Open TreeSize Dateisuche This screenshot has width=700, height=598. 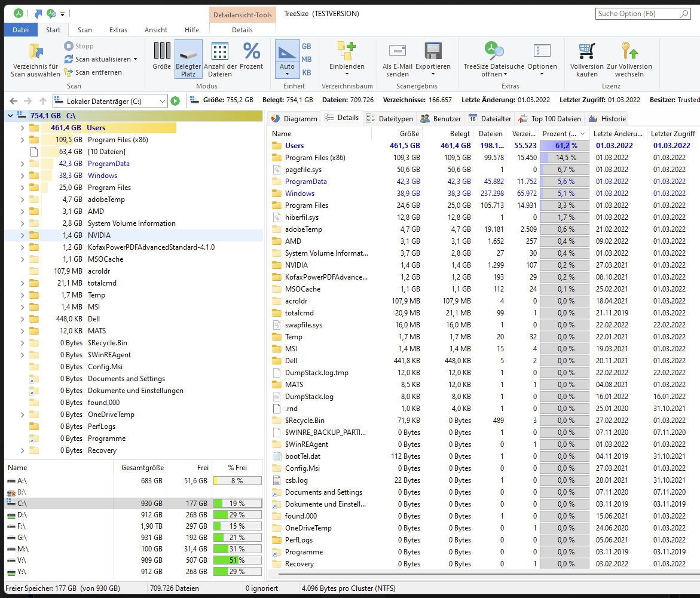[x=493, y=59]
